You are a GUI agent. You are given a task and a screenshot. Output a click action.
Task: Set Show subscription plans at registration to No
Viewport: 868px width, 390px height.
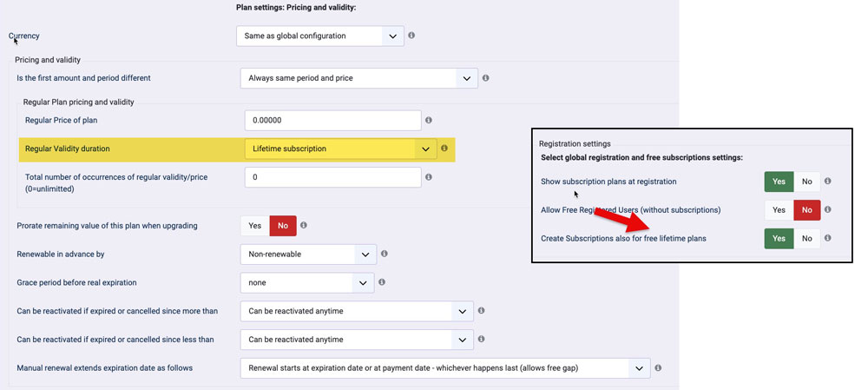806,182
